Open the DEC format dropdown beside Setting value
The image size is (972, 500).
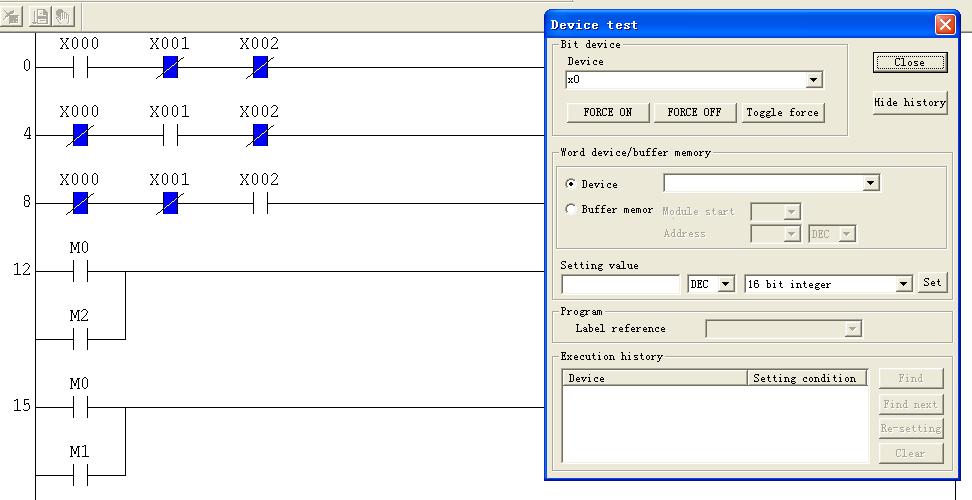click(x=726, y=285)
